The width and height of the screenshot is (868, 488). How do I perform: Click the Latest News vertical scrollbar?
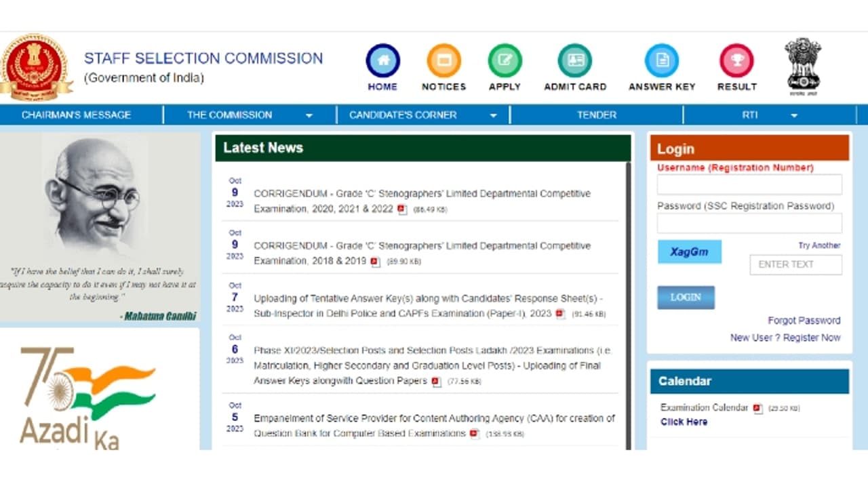[x=628, y=305]
